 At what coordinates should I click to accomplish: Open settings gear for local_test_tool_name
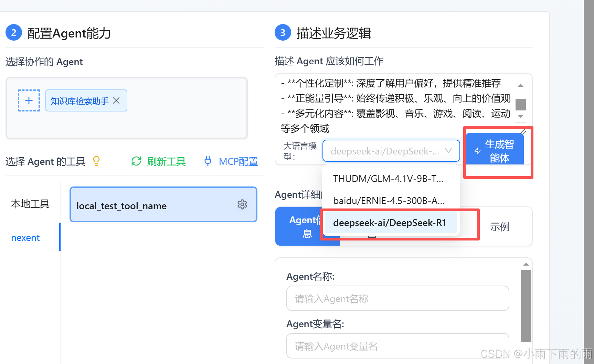tap(242, 204)
